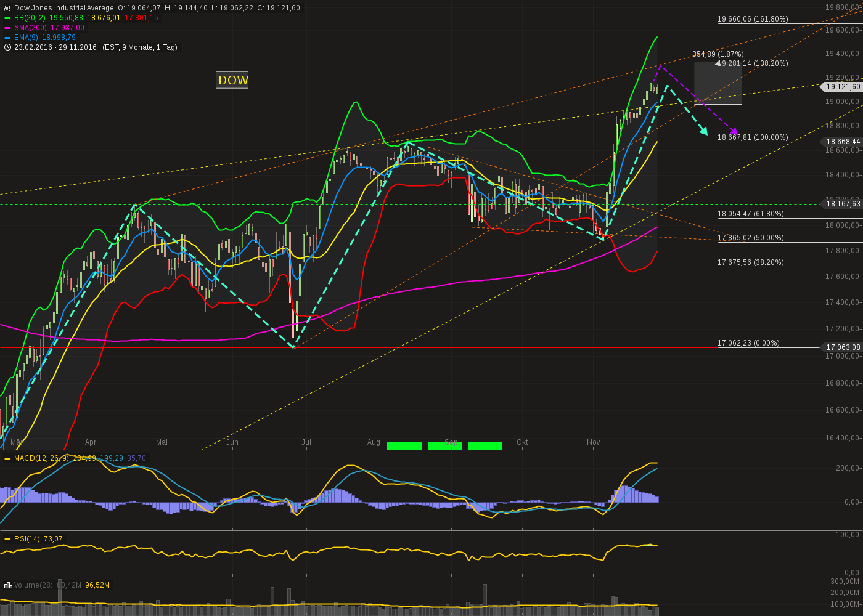The image size is (863, 616).
Task: Click the clock icon next to the date range
Action: [7, 47]
